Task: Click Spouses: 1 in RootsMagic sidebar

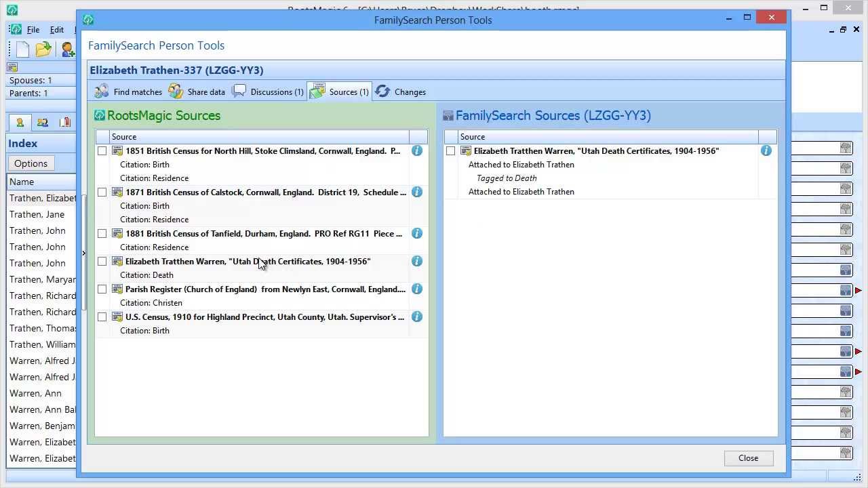Action: 31,80
